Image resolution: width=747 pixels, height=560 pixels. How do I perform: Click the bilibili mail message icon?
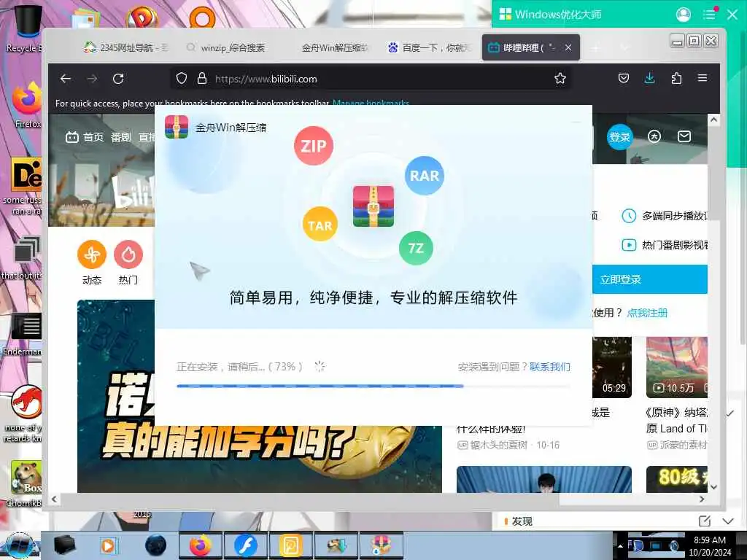(x=684, y=136)
